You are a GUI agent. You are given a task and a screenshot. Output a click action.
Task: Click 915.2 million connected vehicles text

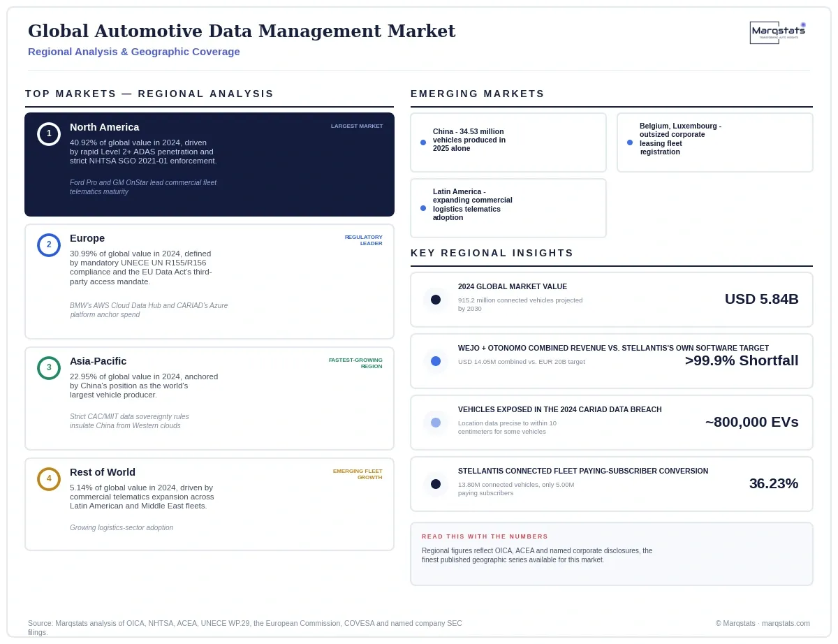(520, 305)
